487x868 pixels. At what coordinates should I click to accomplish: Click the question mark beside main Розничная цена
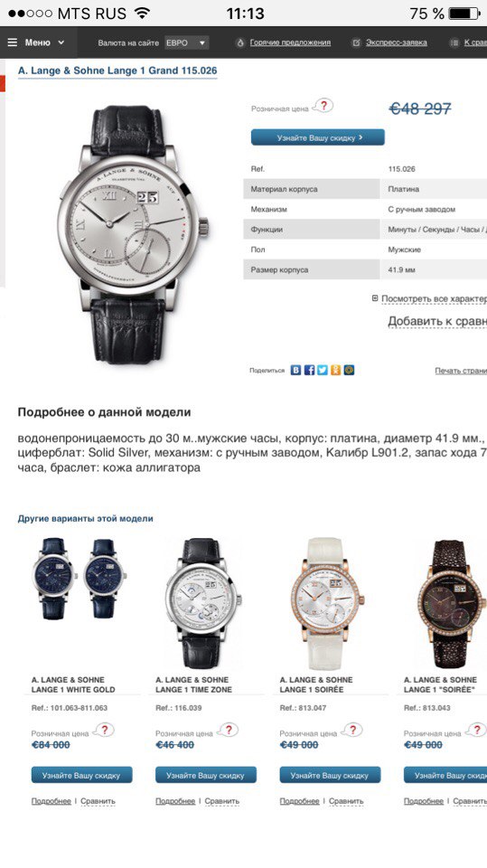click(323, 105)
